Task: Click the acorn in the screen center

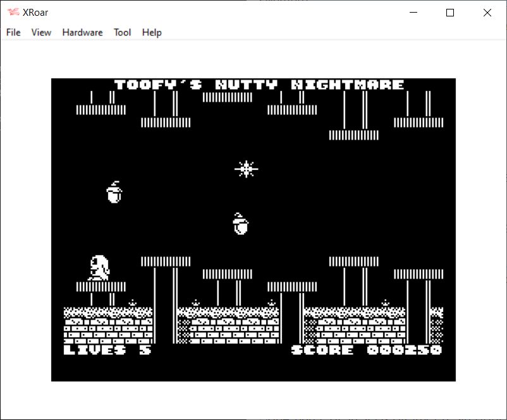Action: click(240, 224)
